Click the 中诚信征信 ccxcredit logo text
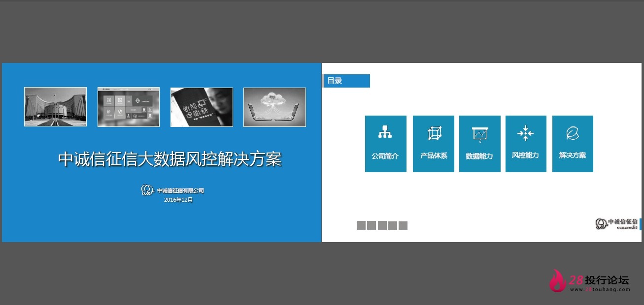The image size is (644, 305). click(623, 224)
